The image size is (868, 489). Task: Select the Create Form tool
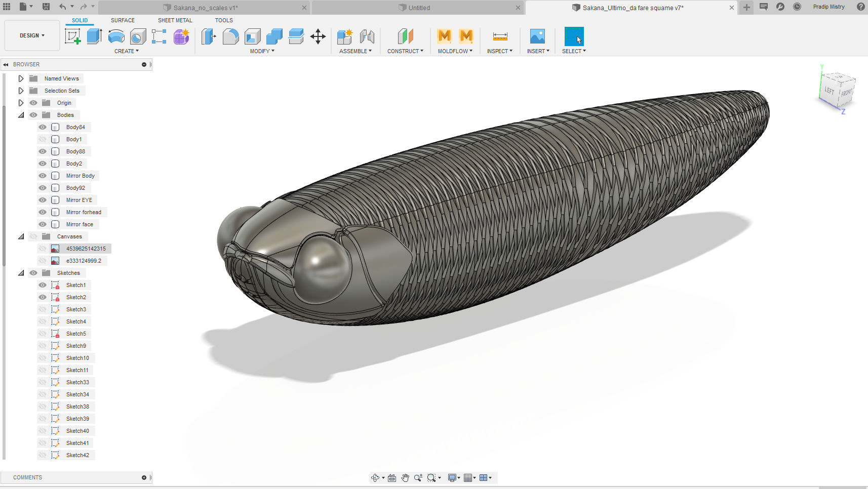tap(181, 36)
